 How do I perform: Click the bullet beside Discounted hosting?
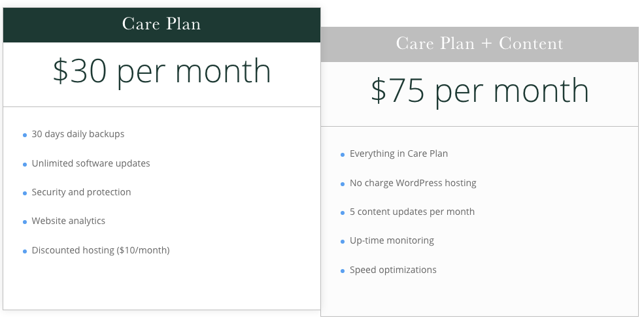(x=25, y=251)
